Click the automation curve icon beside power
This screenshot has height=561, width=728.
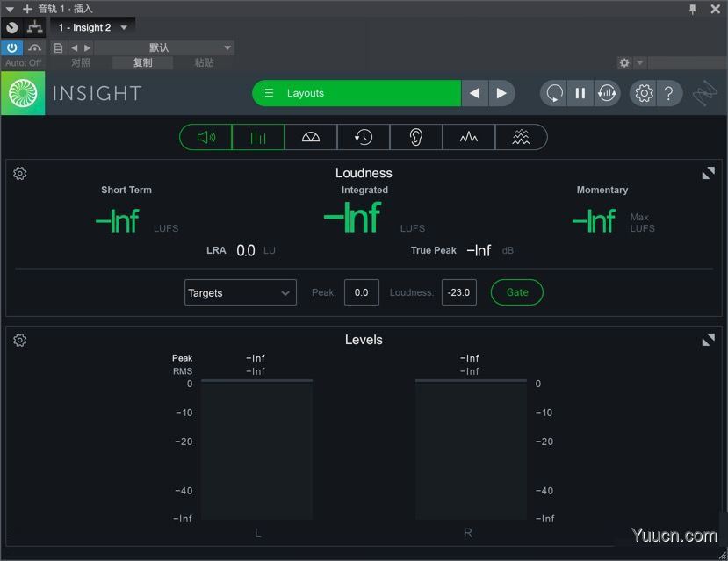pos(35,47)
